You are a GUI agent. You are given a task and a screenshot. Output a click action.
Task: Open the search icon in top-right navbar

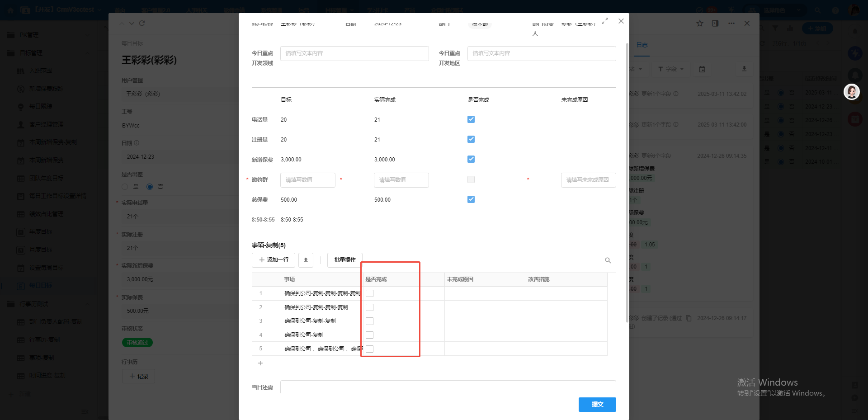[x=817, y=9]
